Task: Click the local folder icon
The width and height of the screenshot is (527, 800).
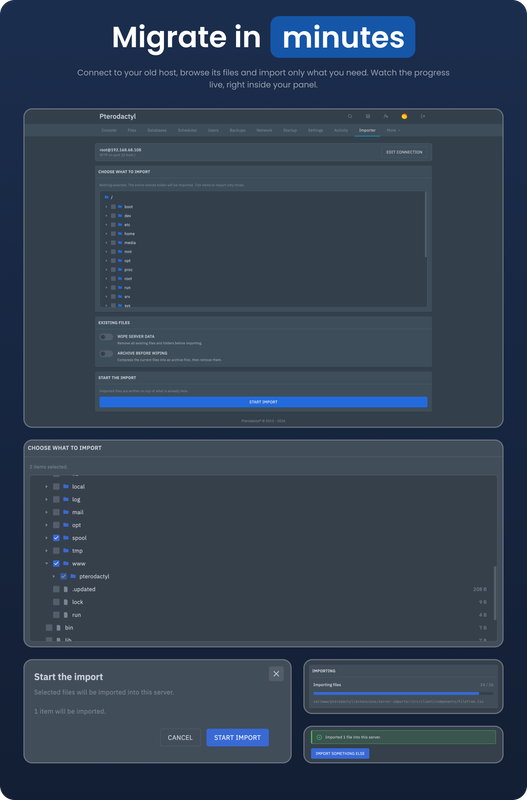Action: [66, 486]
